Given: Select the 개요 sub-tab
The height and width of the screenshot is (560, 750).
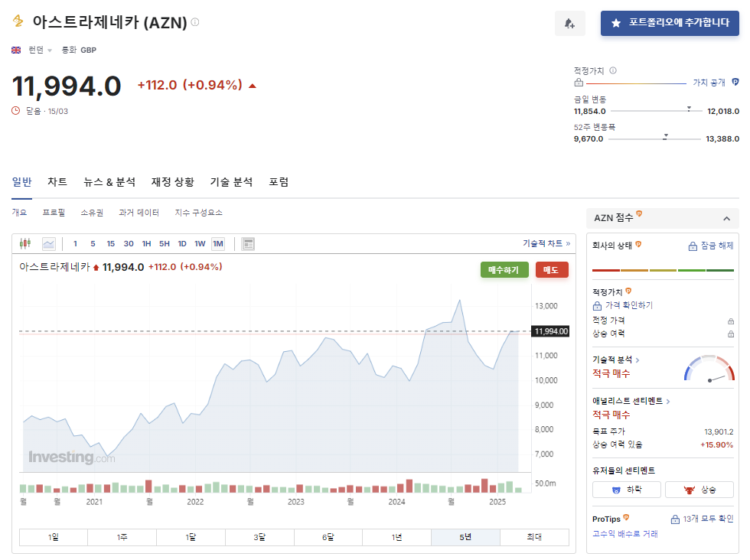Looking at the screenshot, I should pos(19,213).
